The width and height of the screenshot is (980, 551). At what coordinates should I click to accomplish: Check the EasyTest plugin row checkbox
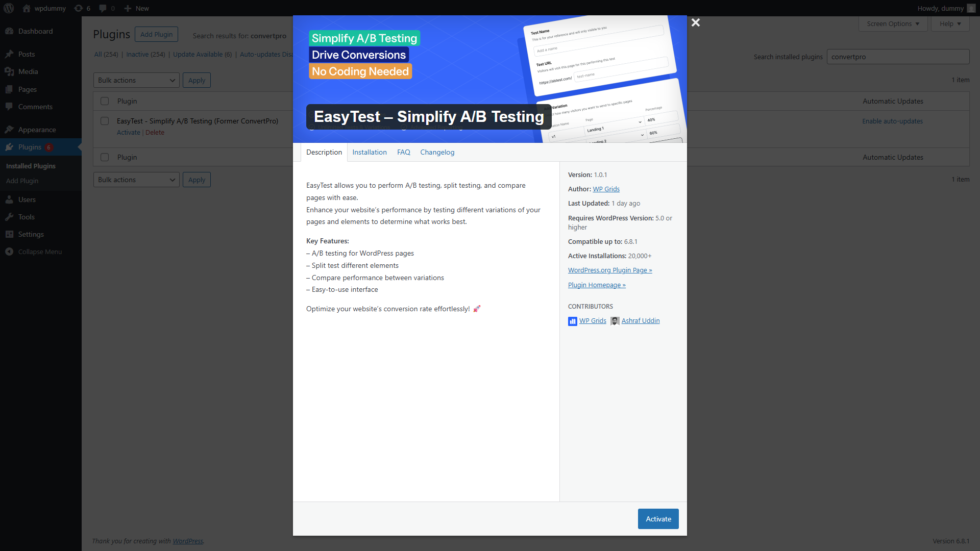pyautogui.click(x=105, y=121)
